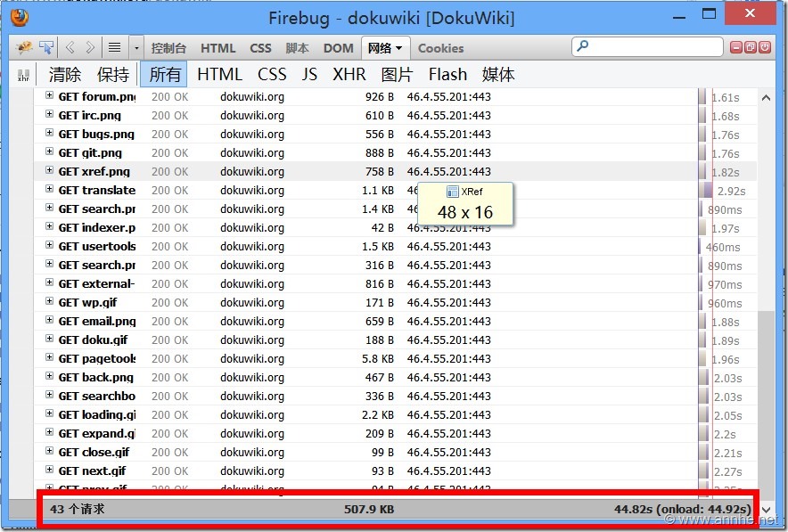Activate the element inspector arrow icon
The image size is (788, 532).
click(x=45, y=47)
